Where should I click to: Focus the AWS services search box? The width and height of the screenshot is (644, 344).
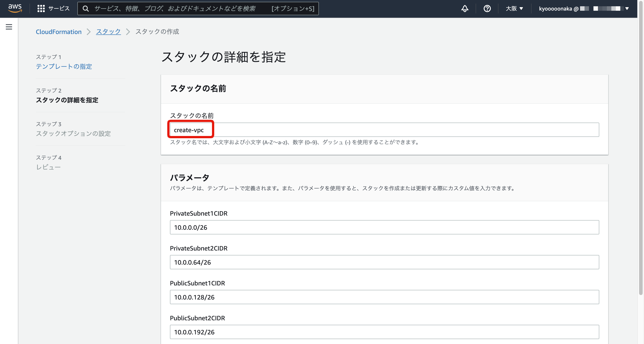point(198,8)
